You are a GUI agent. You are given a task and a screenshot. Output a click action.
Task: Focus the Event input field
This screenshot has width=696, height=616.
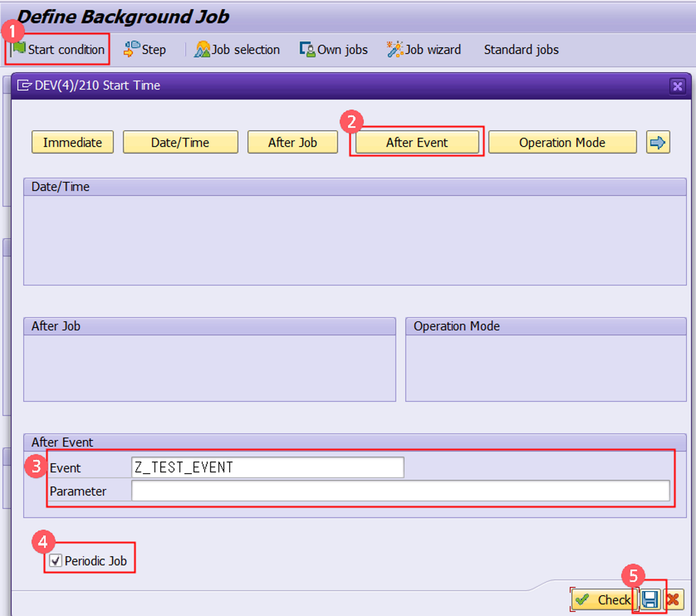[268, 467]
